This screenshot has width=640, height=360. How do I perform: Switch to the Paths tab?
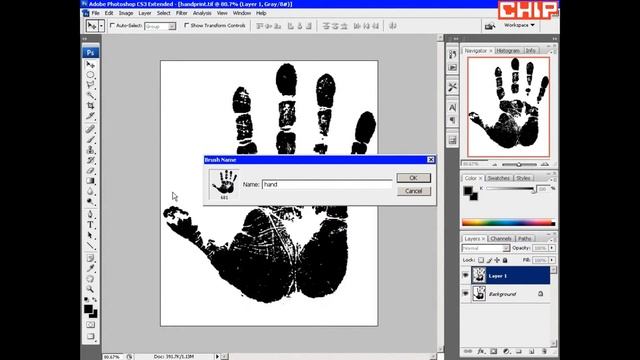point(525,238)
